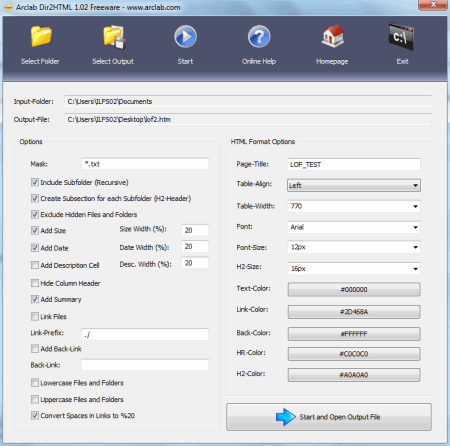Click the Mask input field
This screenshot has height=446, width=450.
[x=145, y=164]
